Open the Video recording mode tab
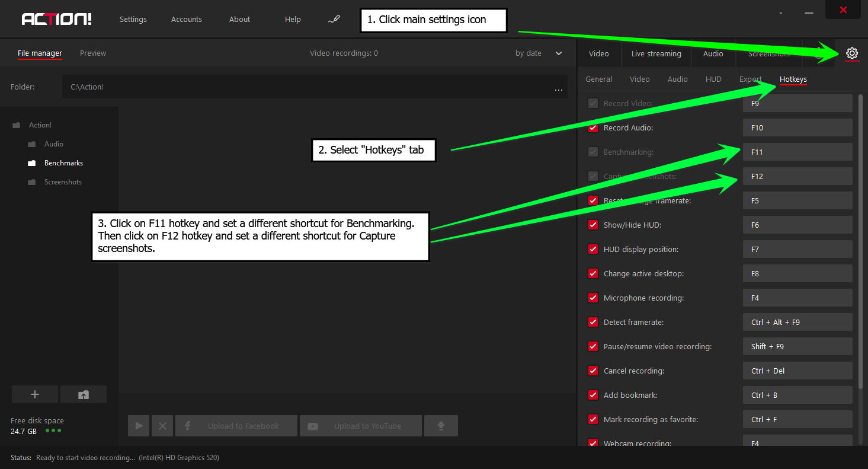Screen dimensions: 868x469 point(599,54)
